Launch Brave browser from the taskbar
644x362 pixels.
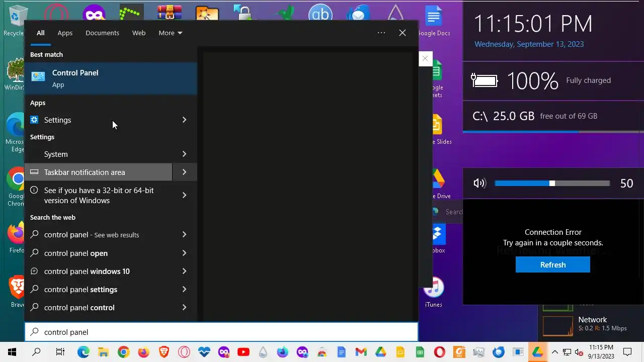point(164,352)
